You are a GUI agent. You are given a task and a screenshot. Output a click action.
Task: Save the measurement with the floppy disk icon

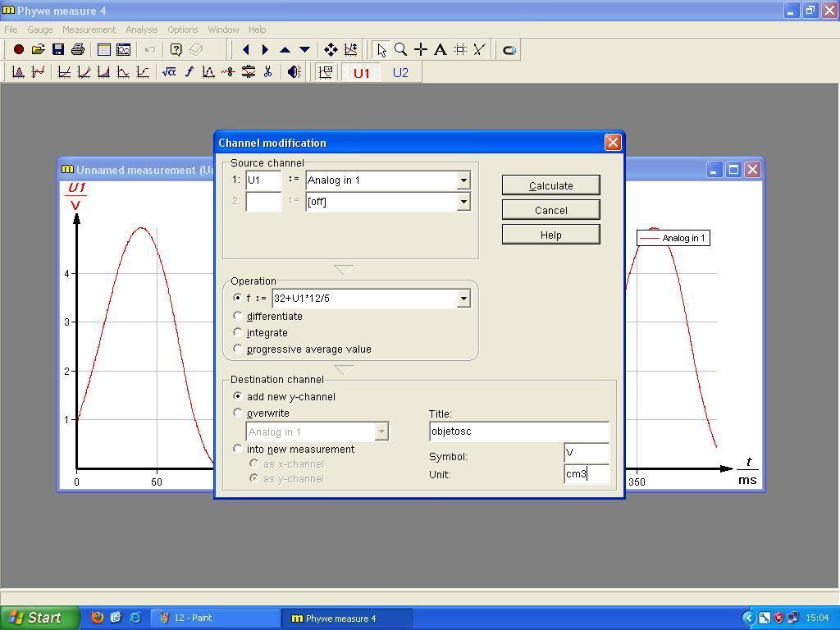[58, 50]
